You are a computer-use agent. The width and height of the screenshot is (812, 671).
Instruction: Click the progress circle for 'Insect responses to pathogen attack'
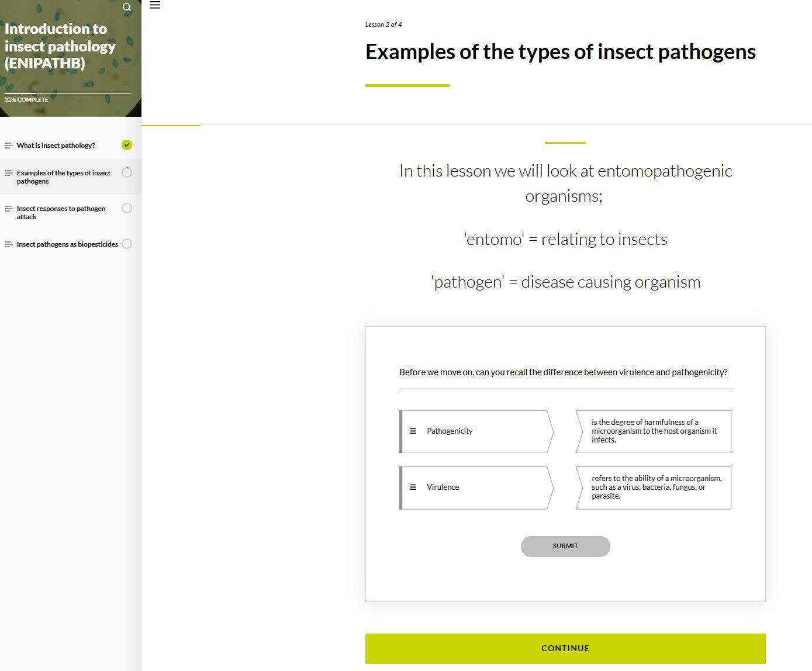tap(127, 208)
